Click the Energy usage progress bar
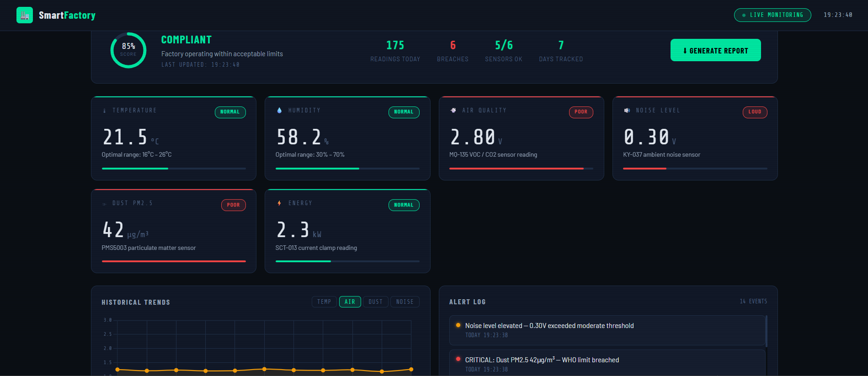Screen dimensions: 868x376 click(347, 261)
